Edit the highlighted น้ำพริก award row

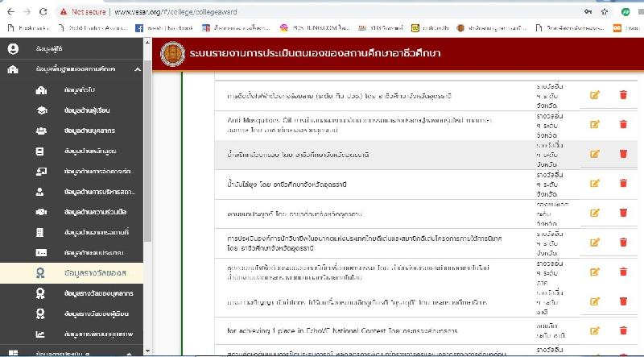(594, 153)
